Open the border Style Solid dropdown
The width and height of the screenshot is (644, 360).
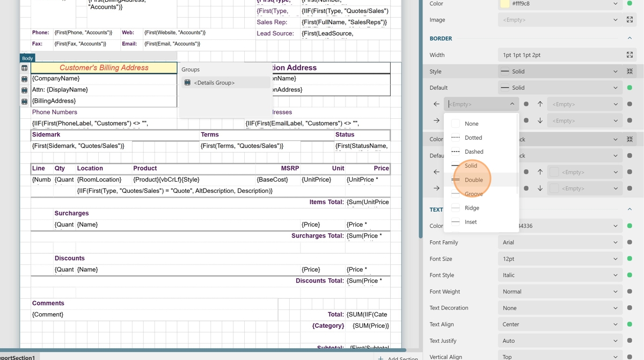click(x=560, y=71)
